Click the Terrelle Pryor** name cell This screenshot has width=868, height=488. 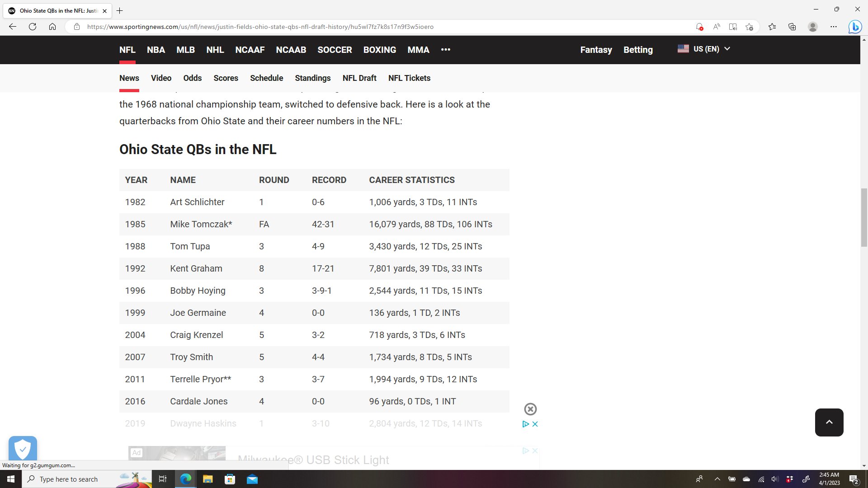(201, 379)
